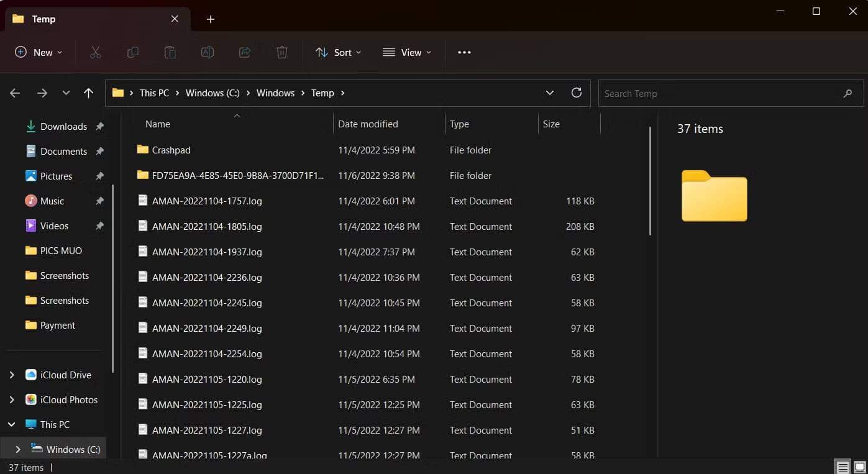Jump to This PC via the breadcrumb
This screenshot has width=868, height=474.
153,93
